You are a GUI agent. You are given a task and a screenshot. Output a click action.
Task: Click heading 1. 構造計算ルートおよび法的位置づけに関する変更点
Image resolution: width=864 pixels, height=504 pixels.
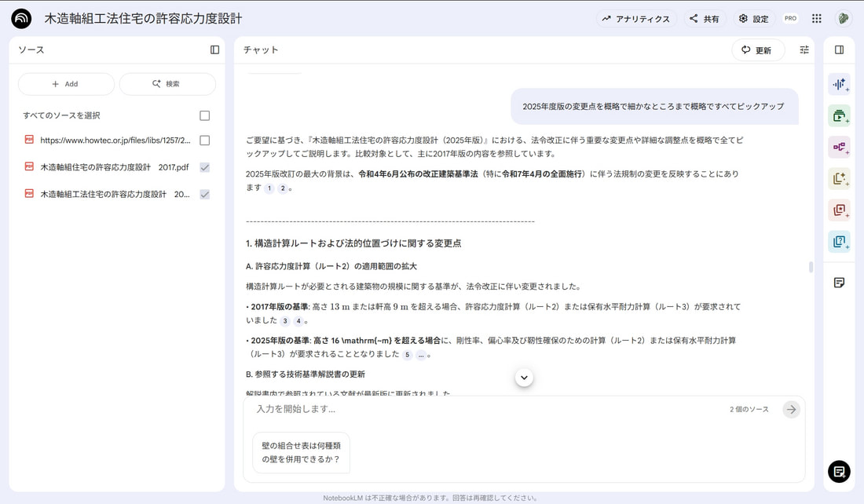click(x=353, y=243)
